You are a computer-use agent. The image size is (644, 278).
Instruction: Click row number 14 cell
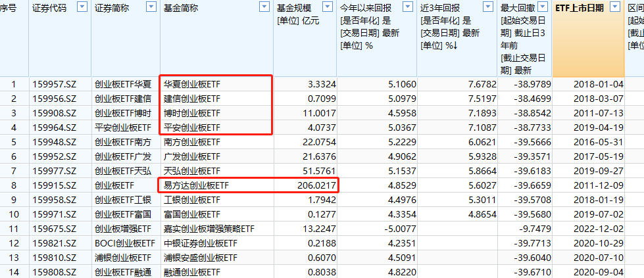(x=14, y=272)
